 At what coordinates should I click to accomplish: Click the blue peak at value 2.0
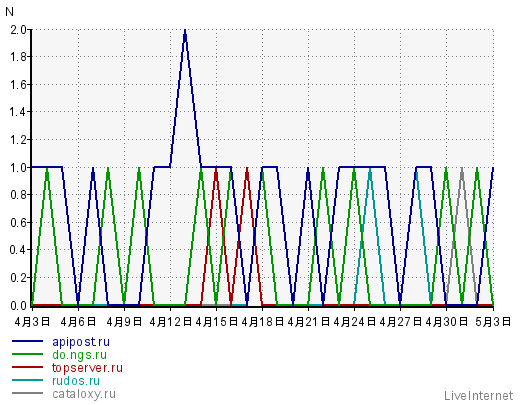pyautogui.click(x=185, y=31)
